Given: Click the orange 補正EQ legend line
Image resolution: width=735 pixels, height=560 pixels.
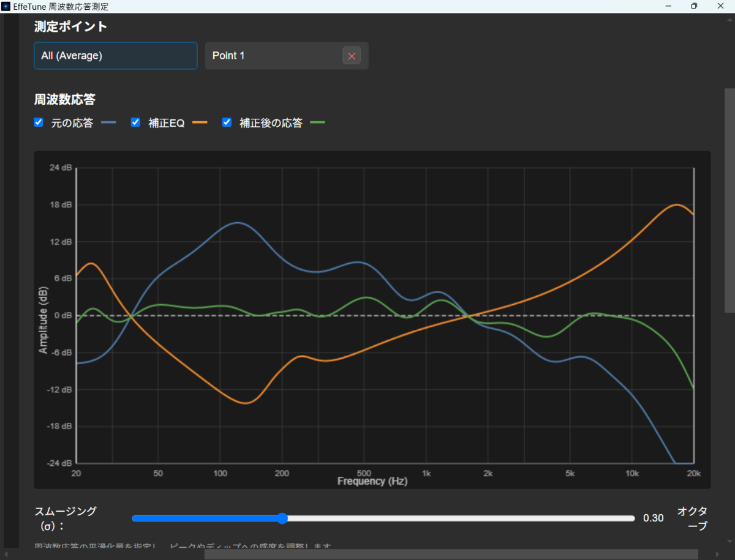Looking at the screenshot, I should pos(200,123).
